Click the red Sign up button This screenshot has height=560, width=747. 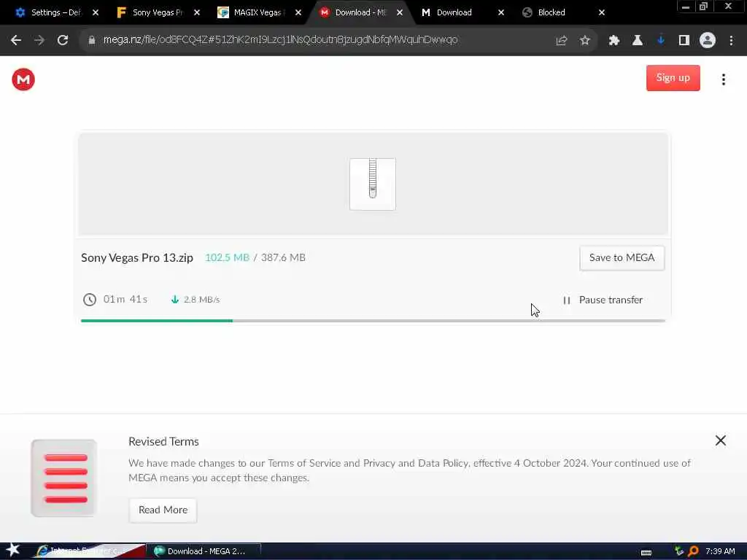673,78
